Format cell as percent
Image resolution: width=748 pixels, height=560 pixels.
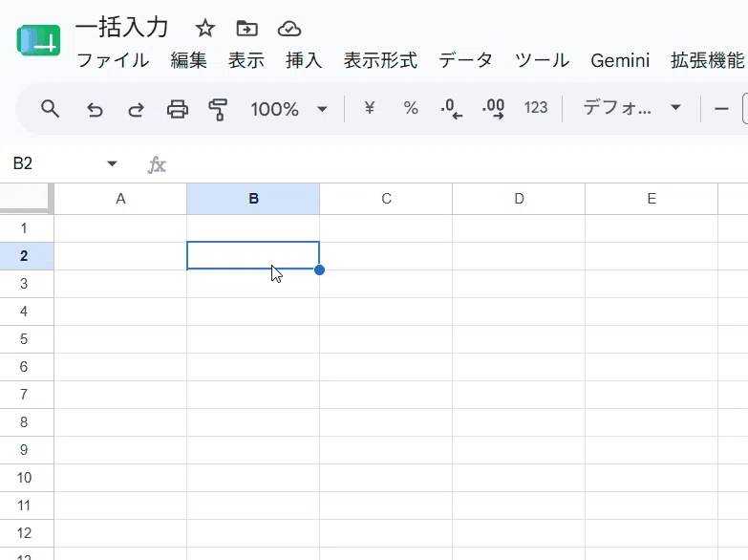[x=411, y=108]
